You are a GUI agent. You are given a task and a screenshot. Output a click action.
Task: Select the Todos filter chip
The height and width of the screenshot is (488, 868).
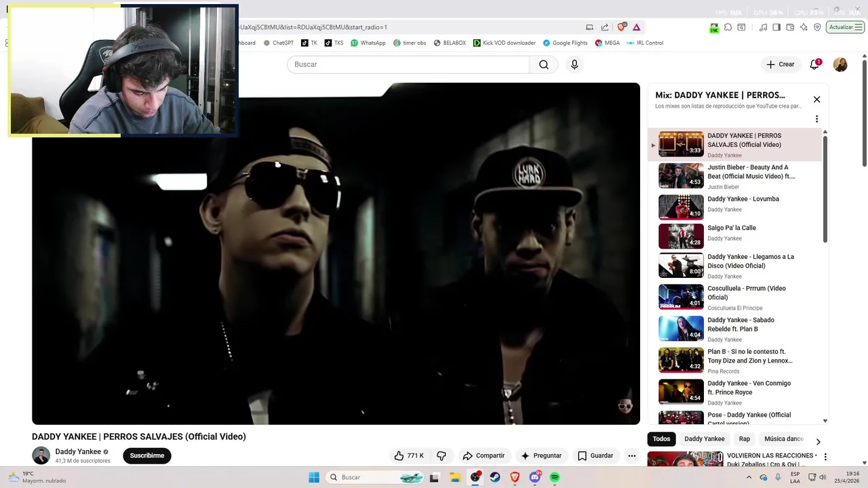661,439
